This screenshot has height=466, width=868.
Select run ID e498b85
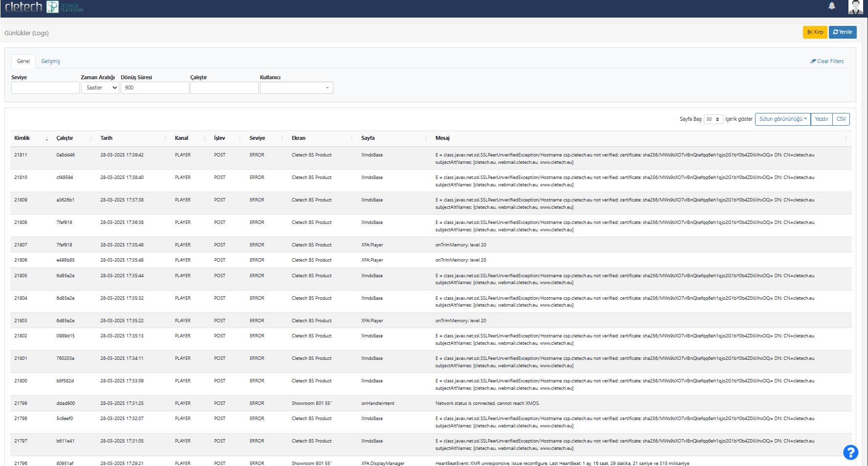pyautogui.click(x=65, y=260)
